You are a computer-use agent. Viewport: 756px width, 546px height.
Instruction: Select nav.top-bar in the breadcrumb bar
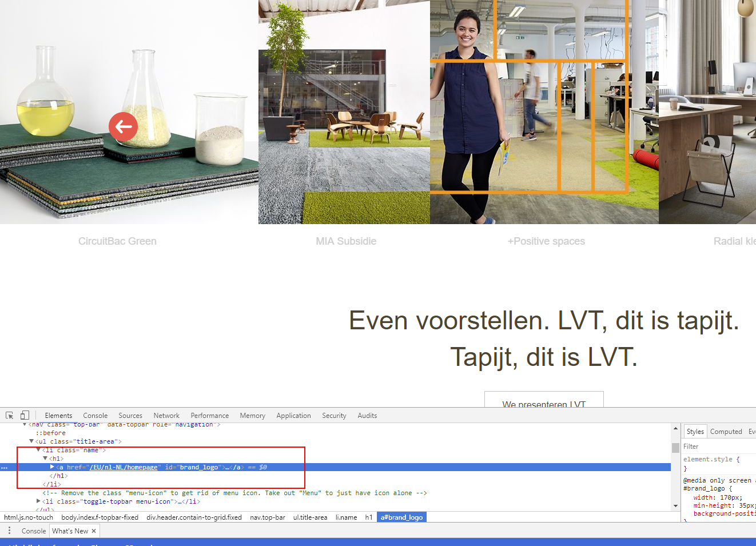(267, 517)
